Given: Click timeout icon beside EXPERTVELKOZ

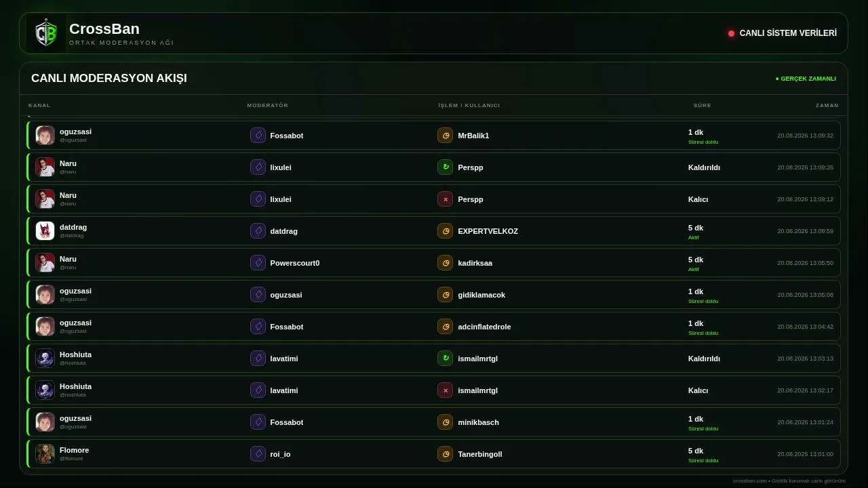Looking at the screenshot, I should tap(445, 231).
